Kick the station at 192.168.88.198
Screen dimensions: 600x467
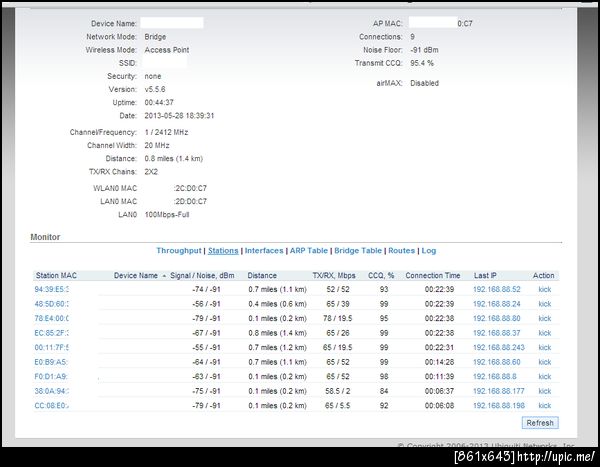(x=545, y=406)
